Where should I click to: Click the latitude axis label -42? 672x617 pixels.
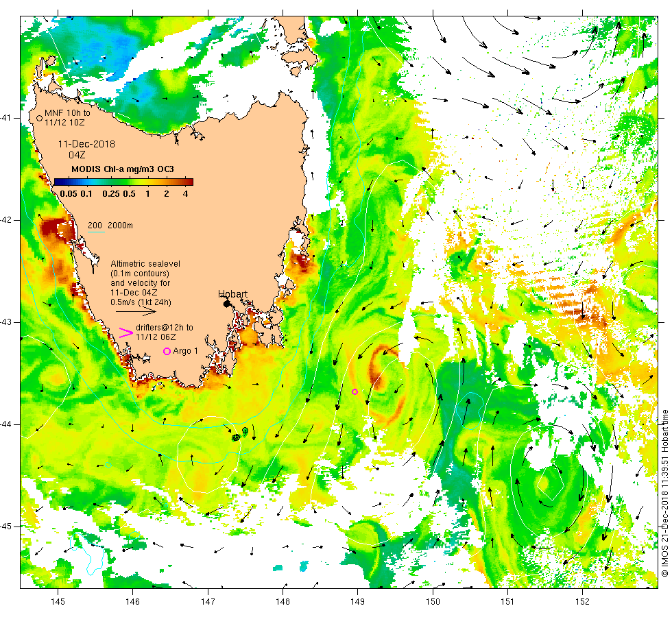tap(5, 220)
